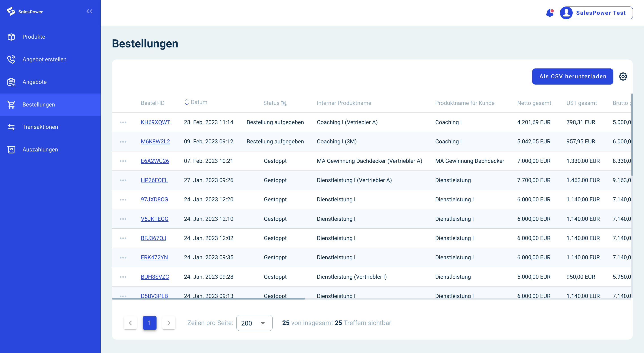The image size is (644, 353).
Task: Click the Produktname für Kunde header
Action: click(465, 103)
